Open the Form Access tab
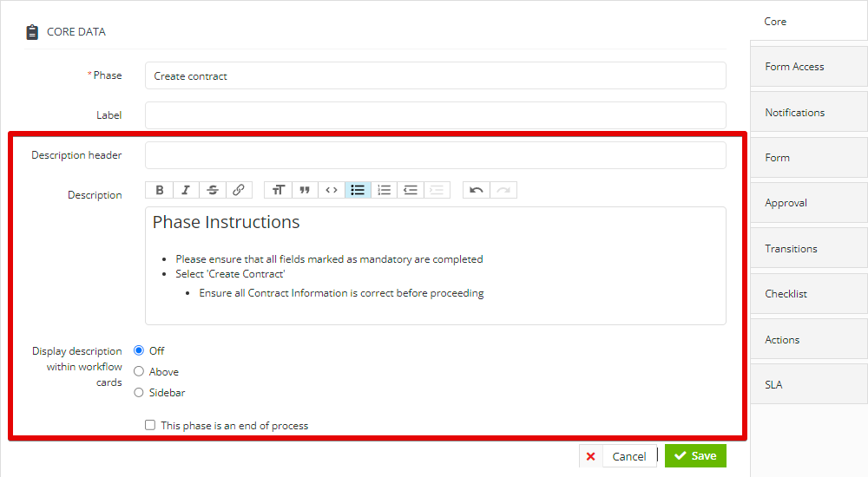The image size is (868, 477). tap(809, 67)
